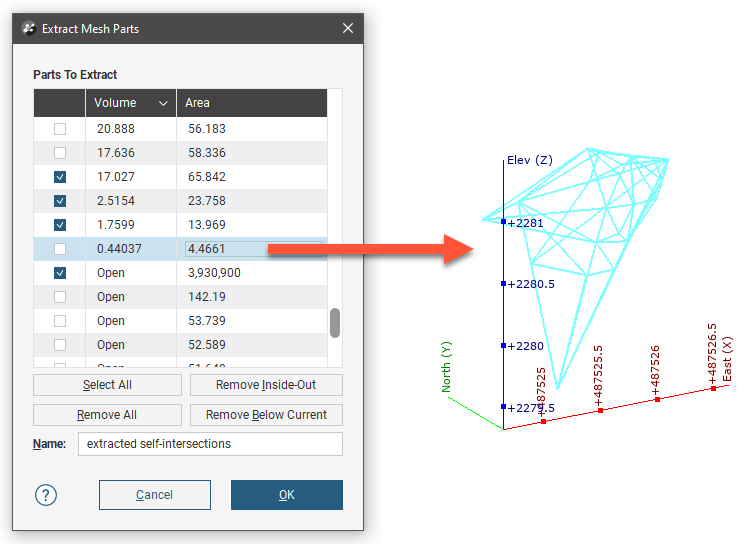
Task: Check the Open part with area 142.19
Action: 60,297
